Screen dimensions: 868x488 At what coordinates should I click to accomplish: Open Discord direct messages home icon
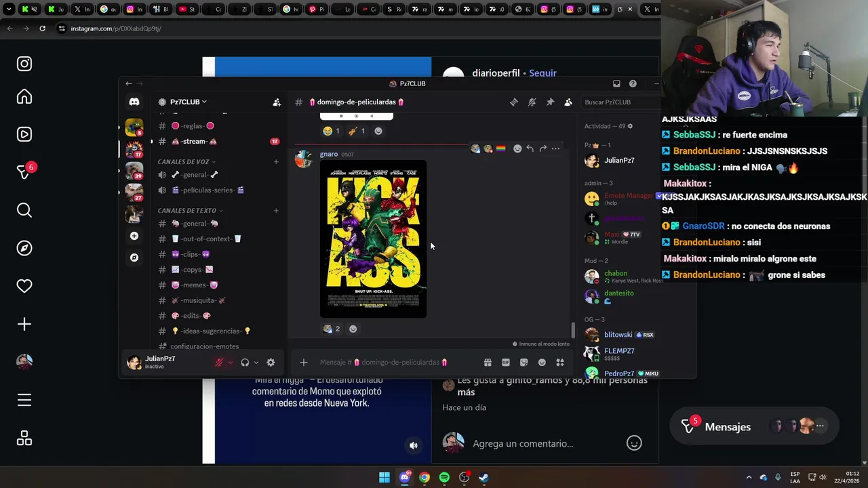134,102
